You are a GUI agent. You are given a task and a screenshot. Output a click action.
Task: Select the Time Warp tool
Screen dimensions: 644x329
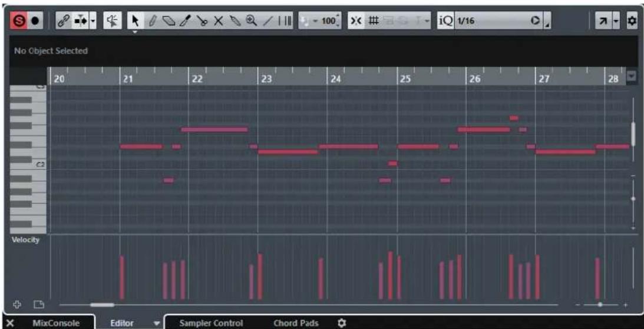point(285,20)
